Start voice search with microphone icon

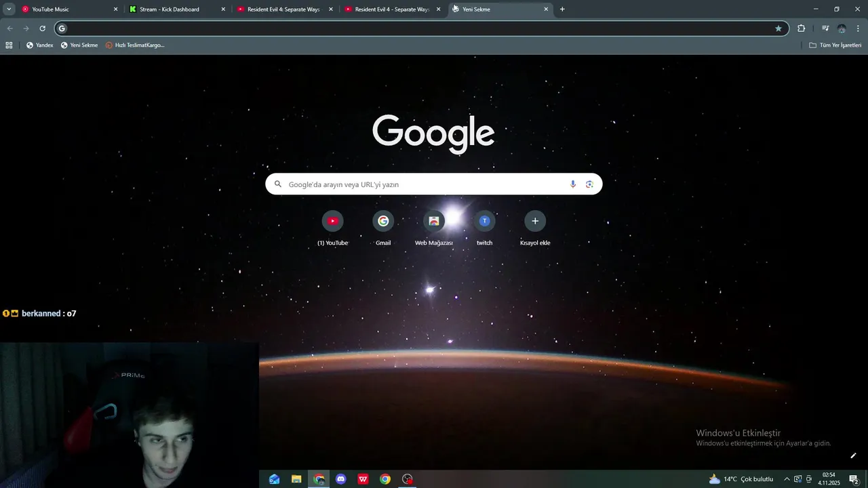pos(573,184)
